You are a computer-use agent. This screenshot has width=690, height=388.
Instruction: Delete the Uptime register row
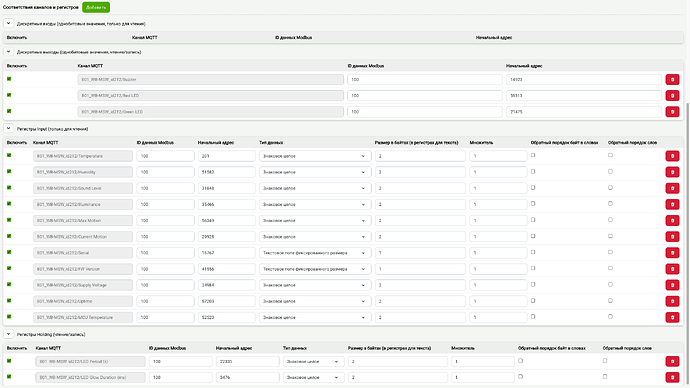tap(672, 301)
